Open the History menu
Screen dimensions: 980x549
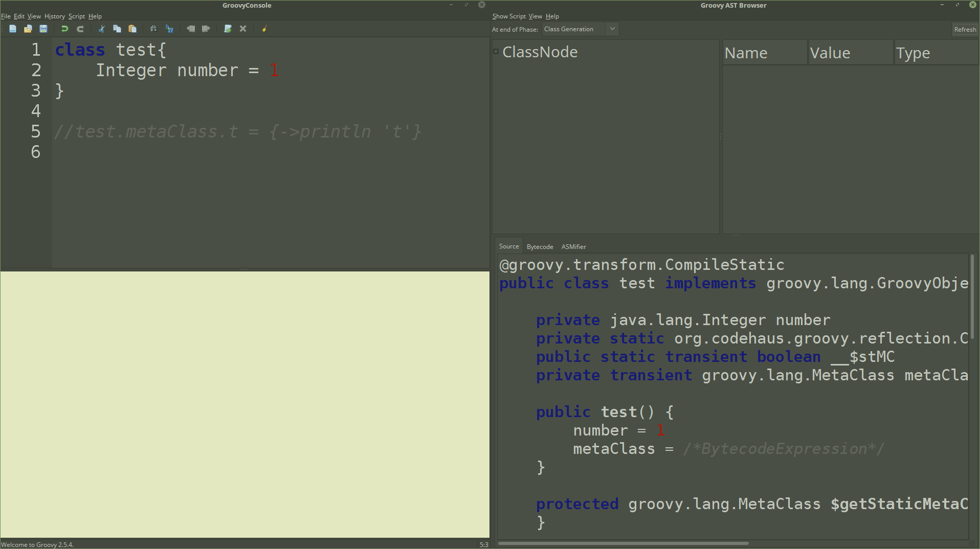click(x=54, y=16)
